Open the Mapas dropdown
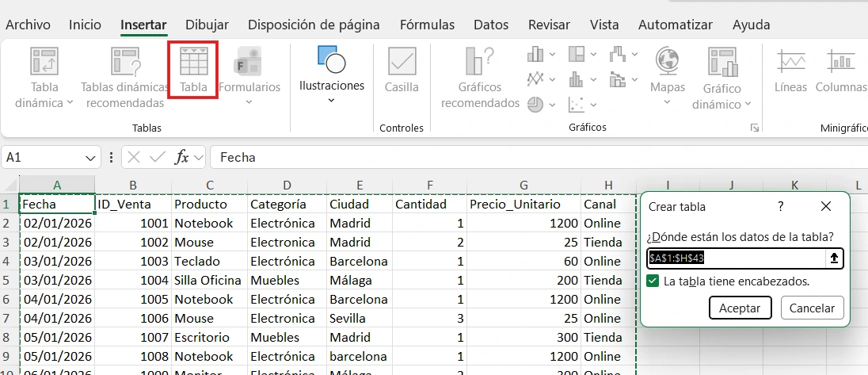The width and height of the screenshot is (868, 375). pos(667,102)
